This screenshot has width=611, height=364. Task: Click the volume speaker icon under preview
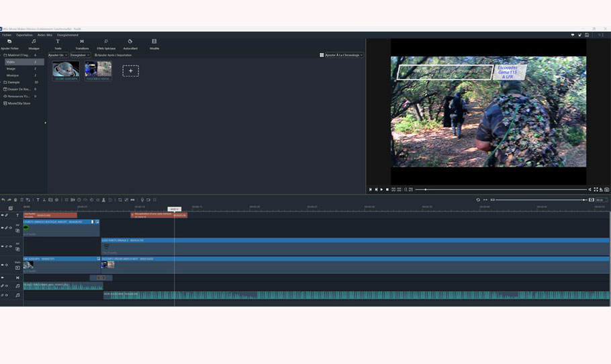pyautogui.click(x=590, y=189)
